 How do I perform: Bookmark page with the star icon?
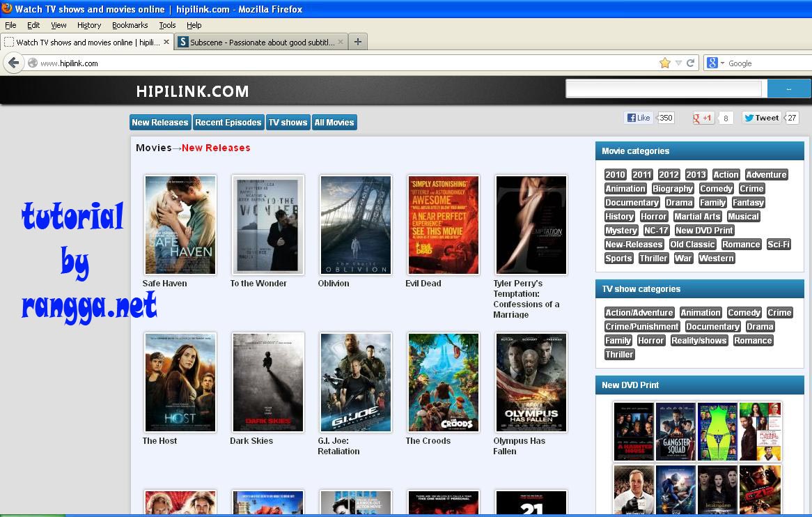point(665,63)
